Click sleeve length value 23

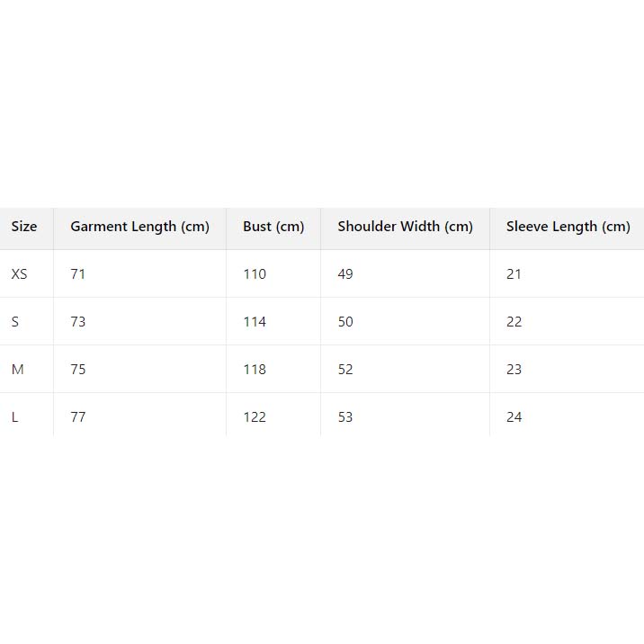[514, 370]
